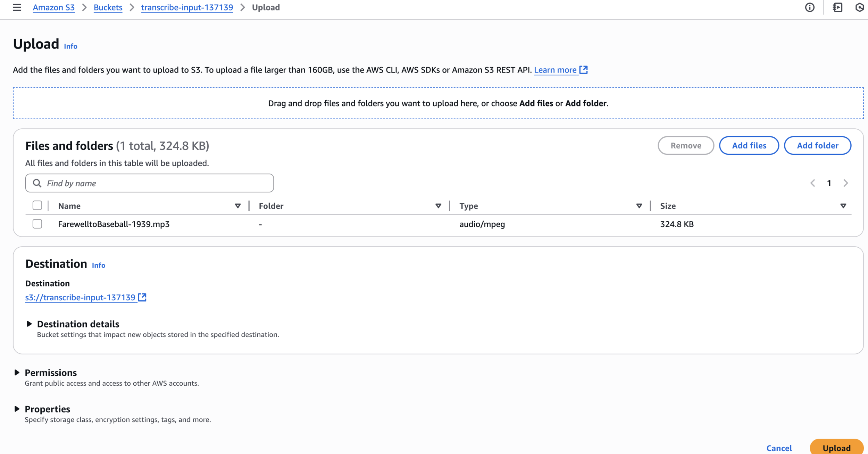Click the external link icon beside Learn more

tap(584, 70)
